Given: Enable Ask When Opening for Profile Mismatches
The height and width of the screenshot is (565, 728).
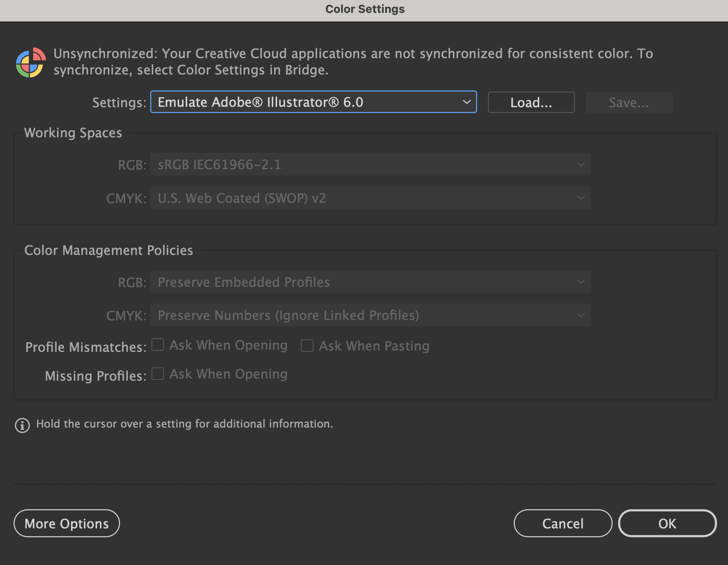Looking at the screenshot, I should (158, 345).
